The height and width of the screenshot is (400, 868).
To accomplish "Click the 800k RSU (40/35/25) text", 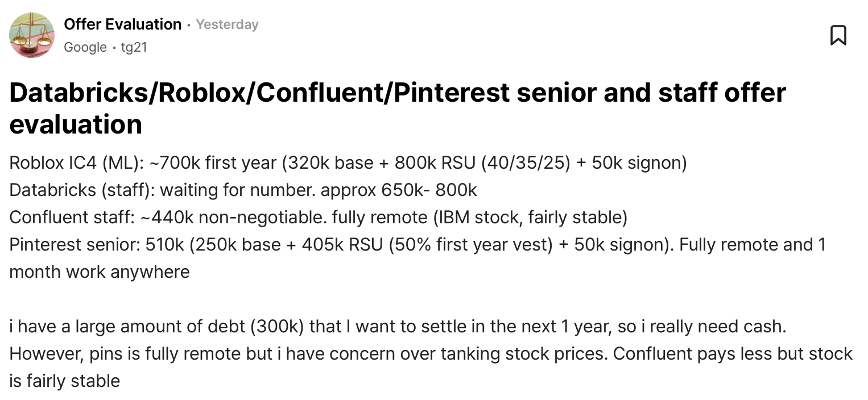I will [482, 163].
